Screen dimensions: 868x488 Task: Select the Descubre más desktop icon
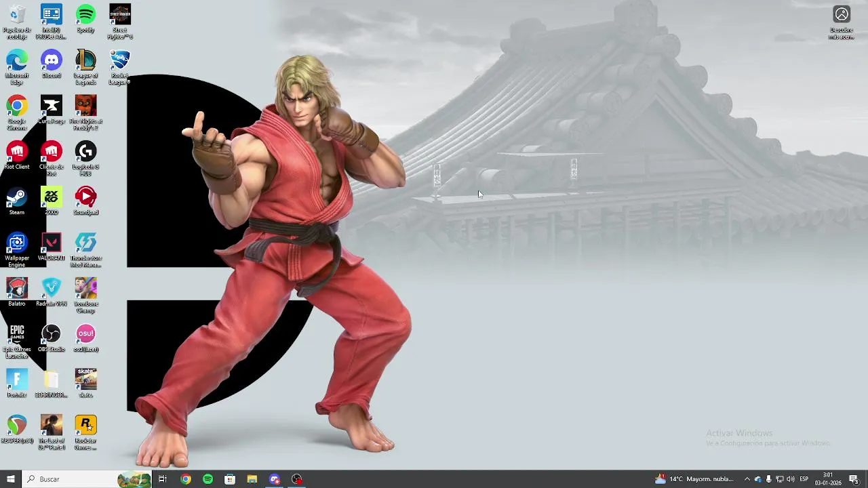pyautogui.click(x=842, y=22)
